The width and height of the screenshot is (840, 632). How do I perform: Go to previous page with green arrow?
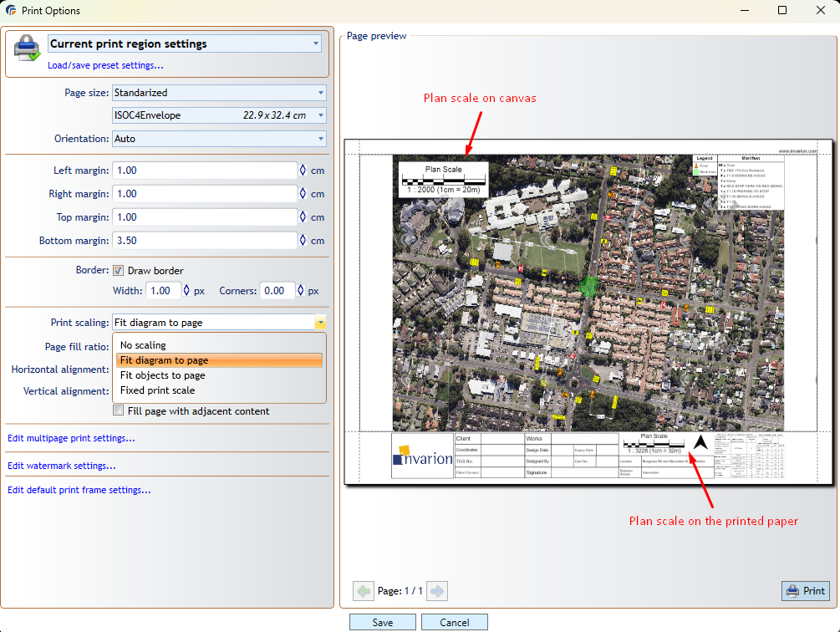coord(364,591)
